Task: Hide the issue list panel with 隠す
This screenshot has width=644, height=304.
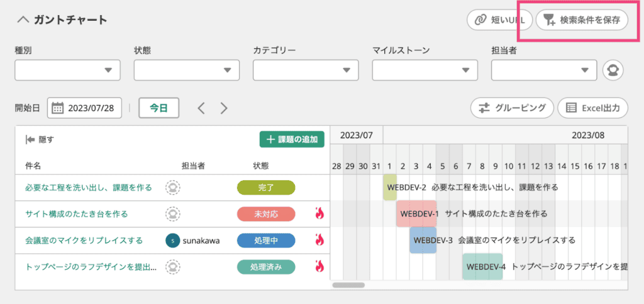Action: [x=40, y=139]
